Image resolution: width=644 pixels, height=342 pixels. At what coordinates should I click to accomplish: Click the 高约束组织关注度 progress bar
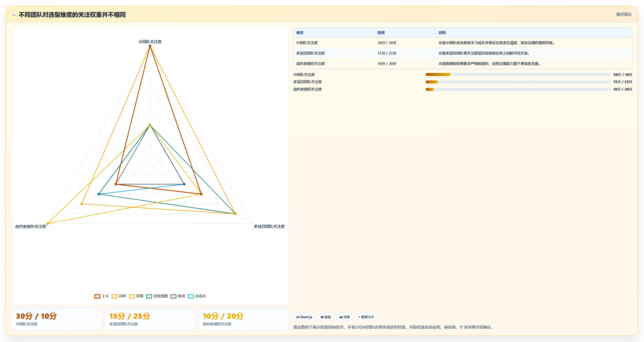coord(518,89)
